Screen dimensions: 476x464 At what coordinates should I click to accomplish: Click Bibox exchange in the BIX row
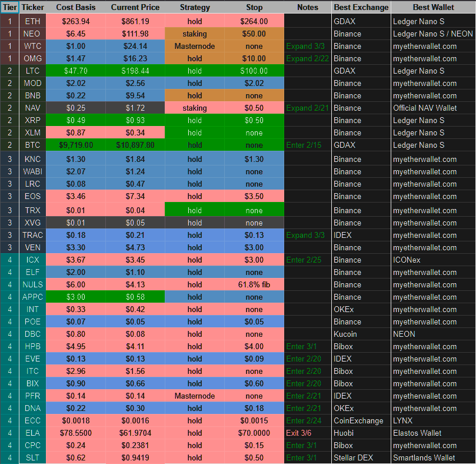[x=361, y=383]
